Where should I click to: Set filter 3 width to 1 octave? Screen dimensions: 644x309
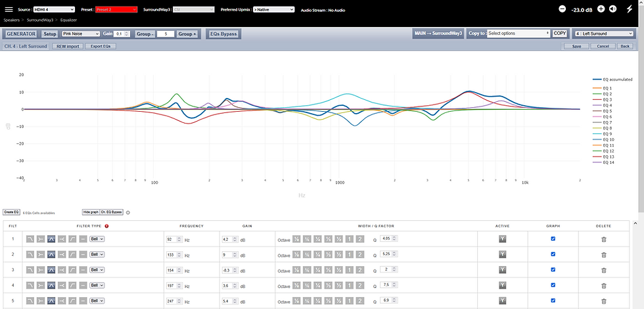[x=349, y=270]
